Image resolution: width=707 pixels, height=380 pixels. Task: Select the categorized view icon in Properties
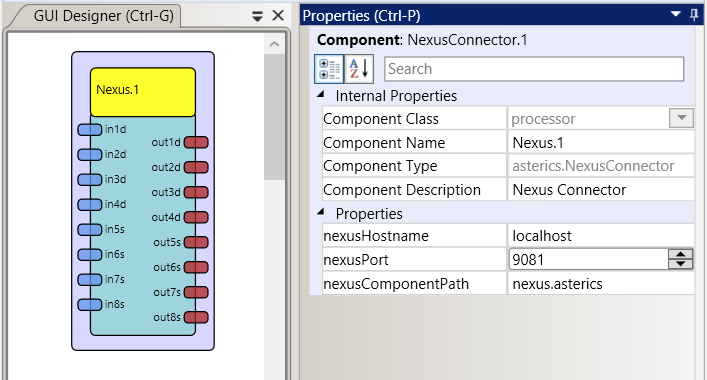pyautogui.click(x=329, y=69)
